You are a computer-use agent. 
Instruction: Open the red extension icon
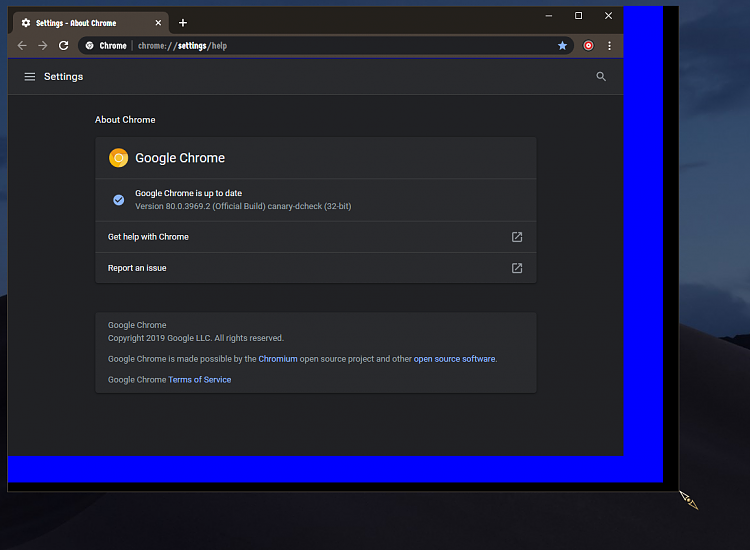coord(588,45)
